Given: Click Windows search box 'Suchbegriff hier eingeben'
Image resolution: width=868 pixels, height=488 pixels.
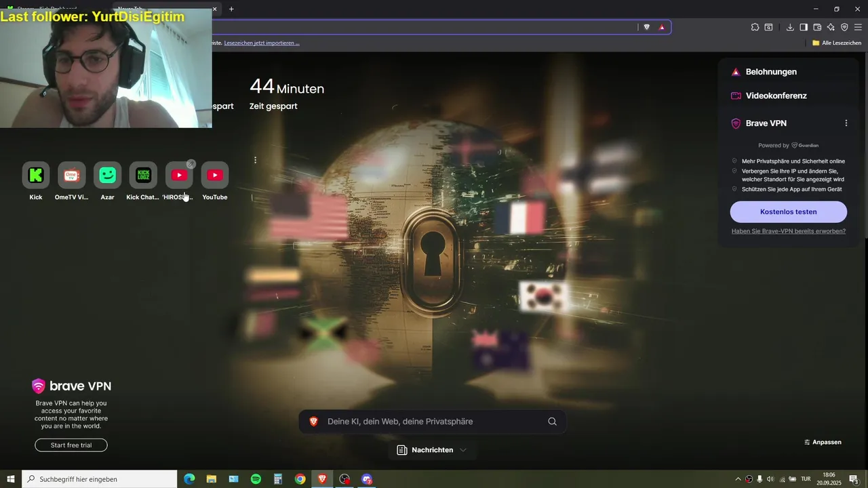Looking at the screenshot, I should pyautogui.click(x=100, y=479).
